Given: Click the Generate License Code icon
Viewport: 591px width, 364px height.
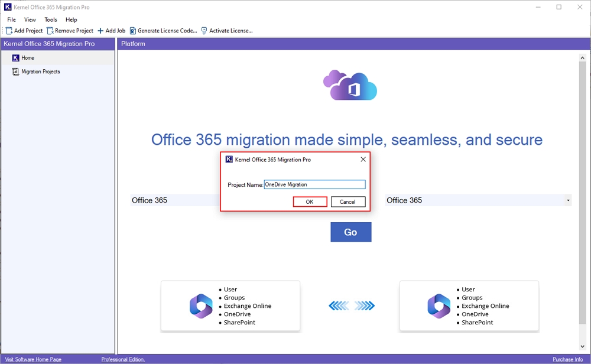Looking at the screenshot, I should click(132, 30).
